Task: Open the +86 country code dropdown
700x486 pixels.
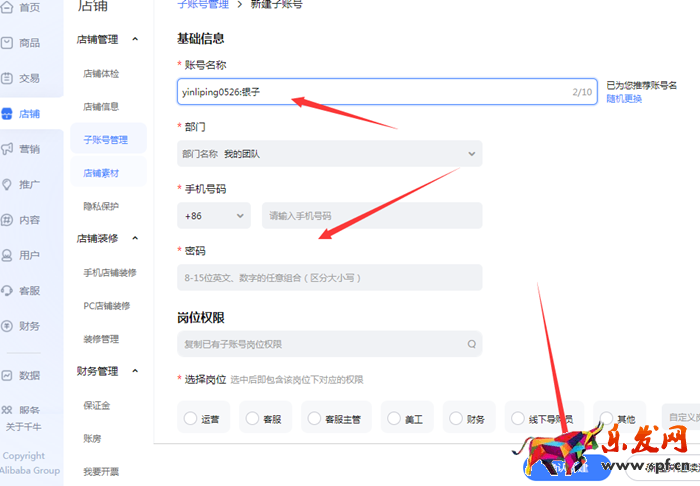Action: (214, 216)
